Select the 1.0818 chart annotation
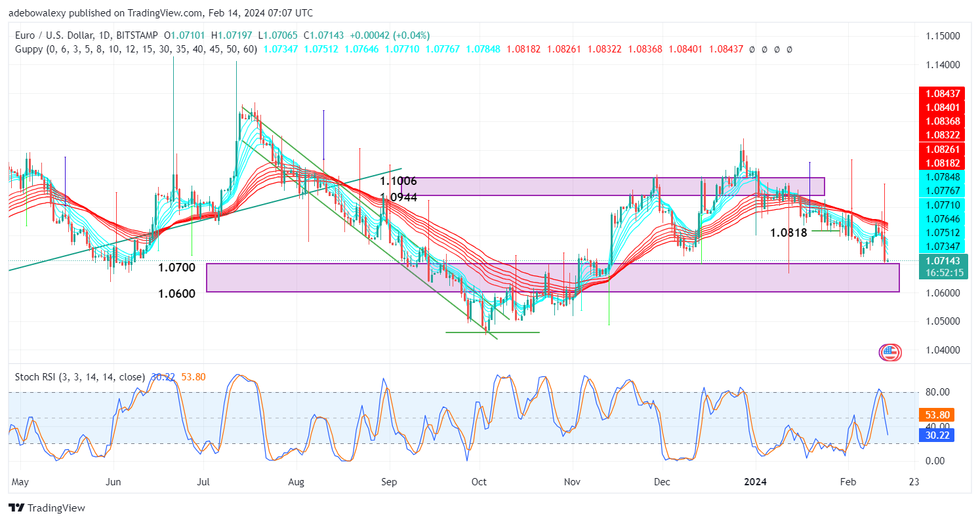 (x=788, y=232)
